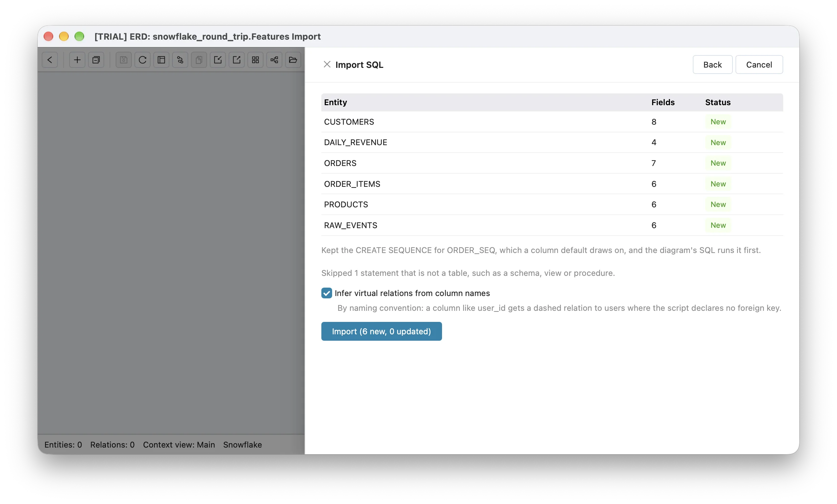Click the back chevron toolbar icon

pos(50,60)
